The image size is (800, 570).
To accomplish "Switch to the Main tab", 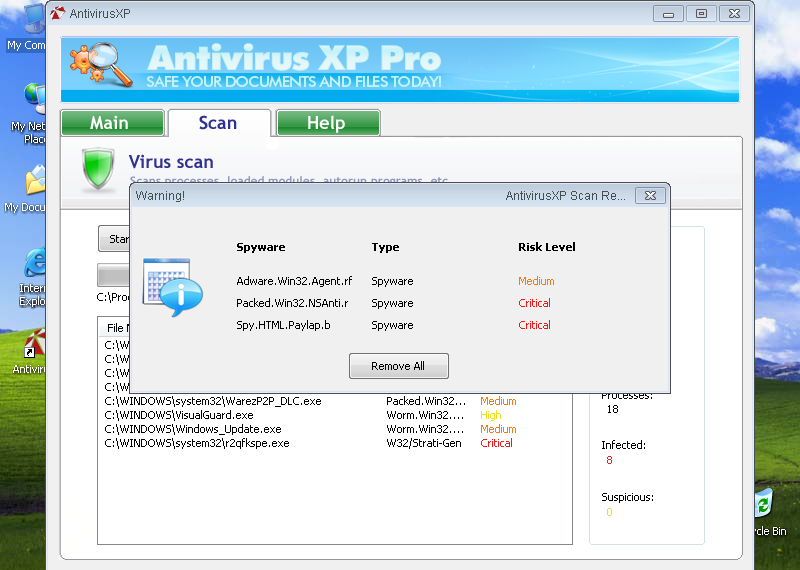I will pos(112,123).
